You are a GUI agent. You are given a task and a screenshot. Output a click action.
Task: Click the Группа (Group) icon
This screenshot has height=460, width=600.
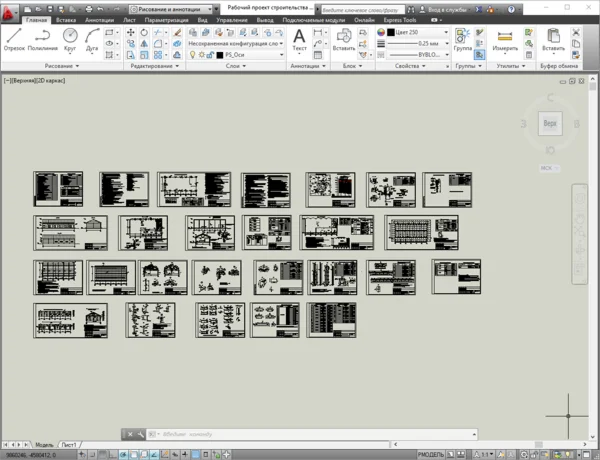tap(463, 39)
